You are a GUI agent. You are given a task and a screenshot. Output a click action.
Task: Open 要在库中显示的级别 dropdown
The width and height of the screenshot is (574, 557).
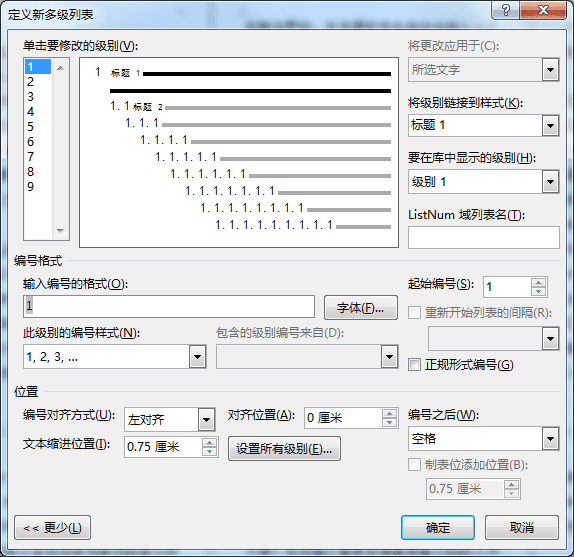pos(550,182)
